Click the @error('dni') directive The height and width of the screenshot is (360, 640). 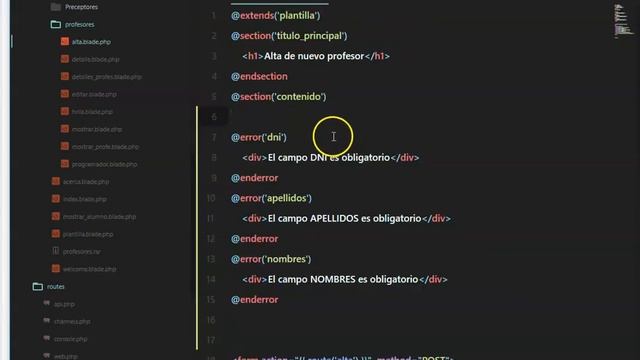coord(259,137)
